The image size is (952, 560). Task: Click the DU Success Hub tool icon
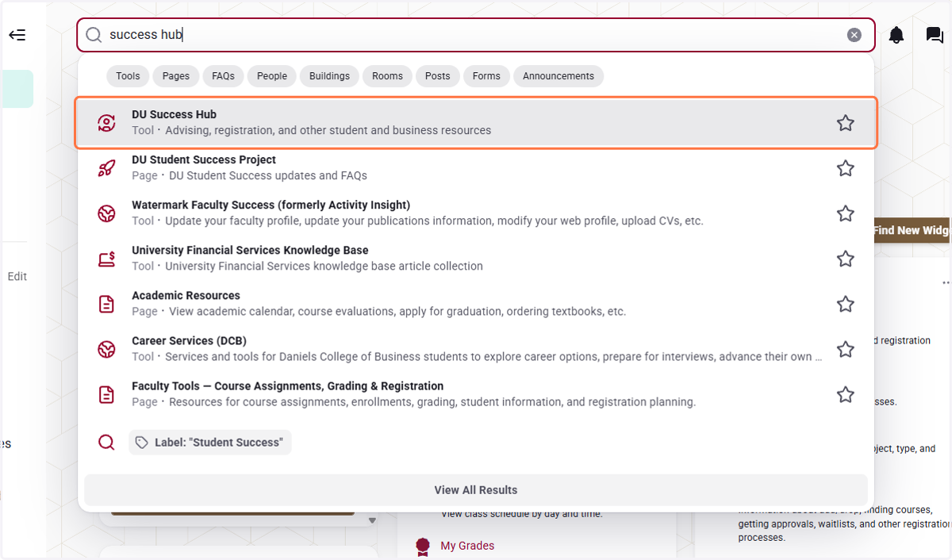(106, 123)
